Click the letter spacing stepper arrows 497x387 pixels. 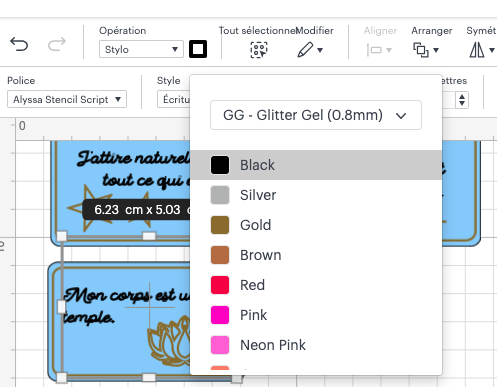coord(462,100)
